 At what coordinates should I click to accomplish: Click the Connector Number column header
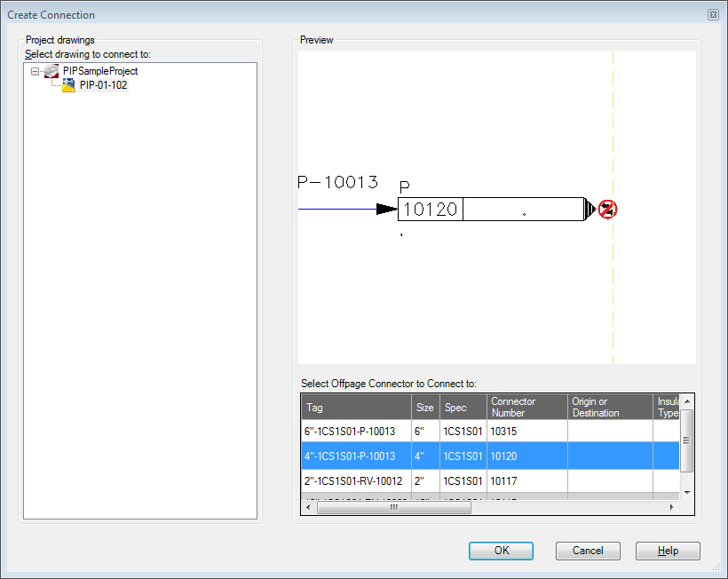(527, 408)
